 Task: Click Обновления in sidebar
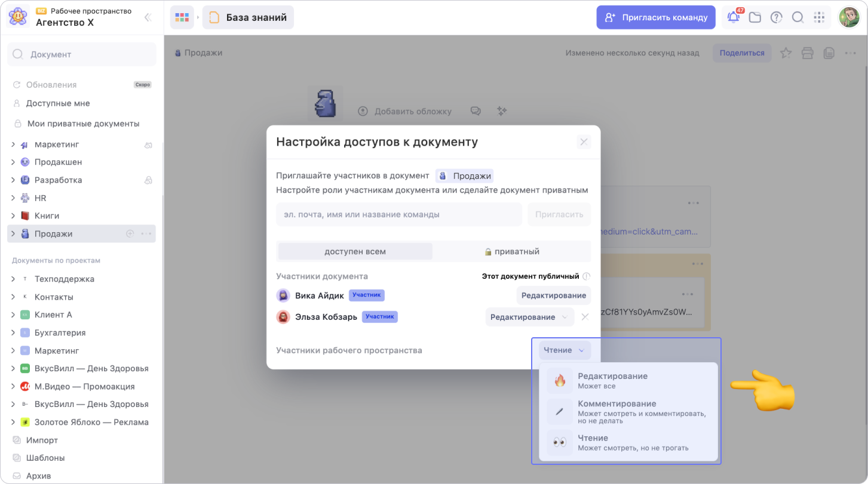point(51,85)
